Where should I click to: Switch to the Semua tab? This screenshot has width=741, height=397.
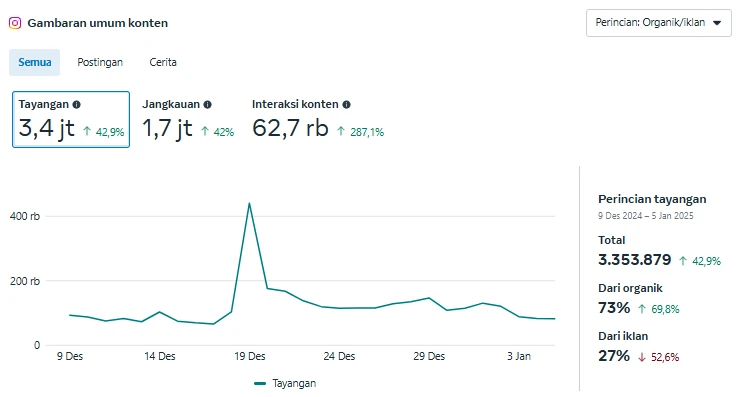click(34, 62)
